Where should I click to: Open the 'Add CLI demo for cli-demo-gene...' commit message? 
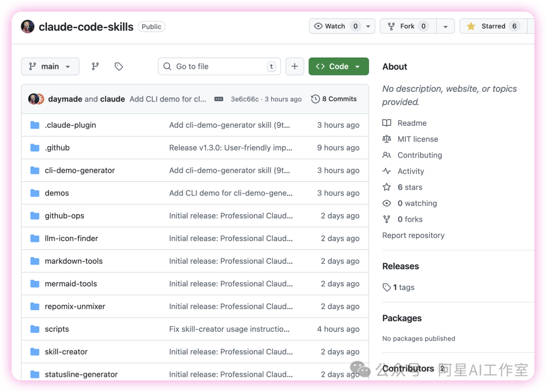tap(231, 193)
